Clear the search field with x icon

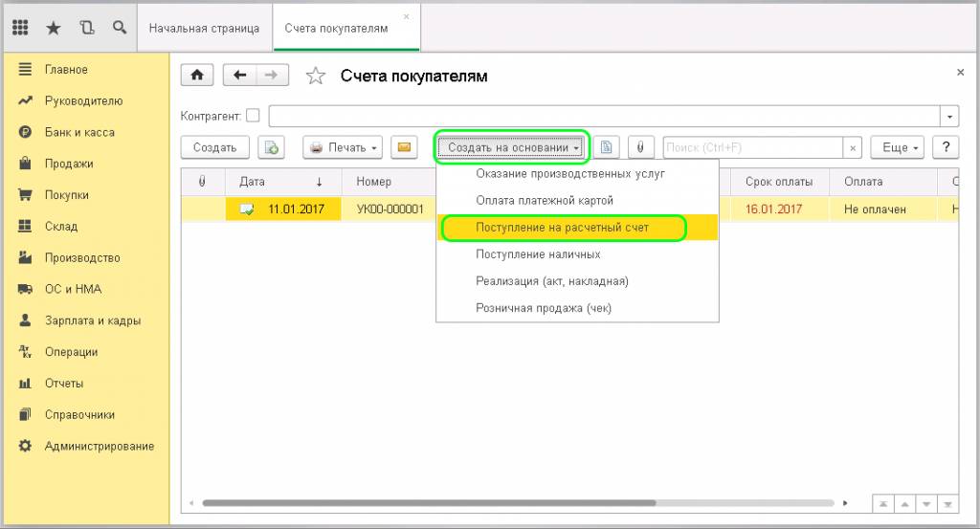(853, 148)
